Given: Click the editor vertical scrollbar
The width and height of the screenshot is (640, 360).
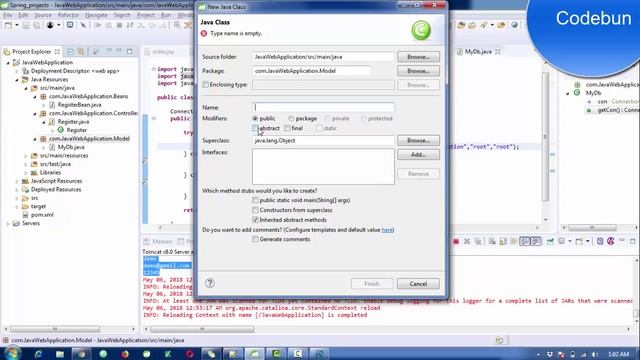Looking at the screenshot, I should coord(546,137).
